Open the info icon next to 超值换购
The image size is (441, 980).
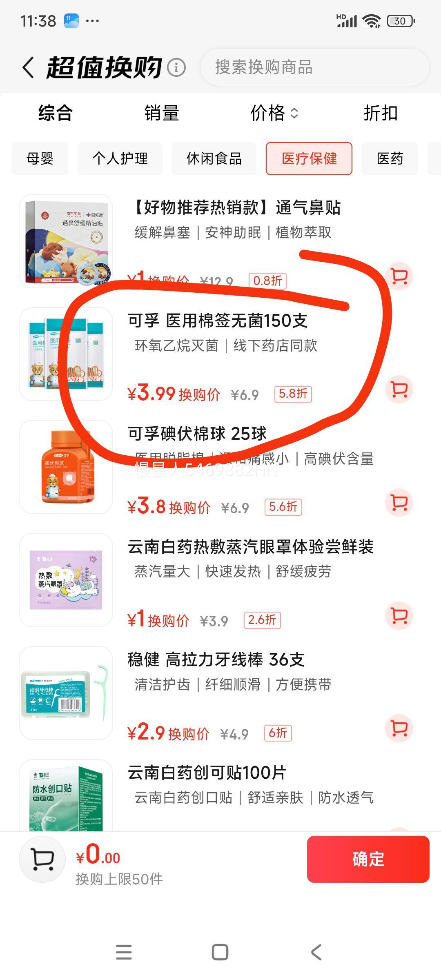pos(176,68)
